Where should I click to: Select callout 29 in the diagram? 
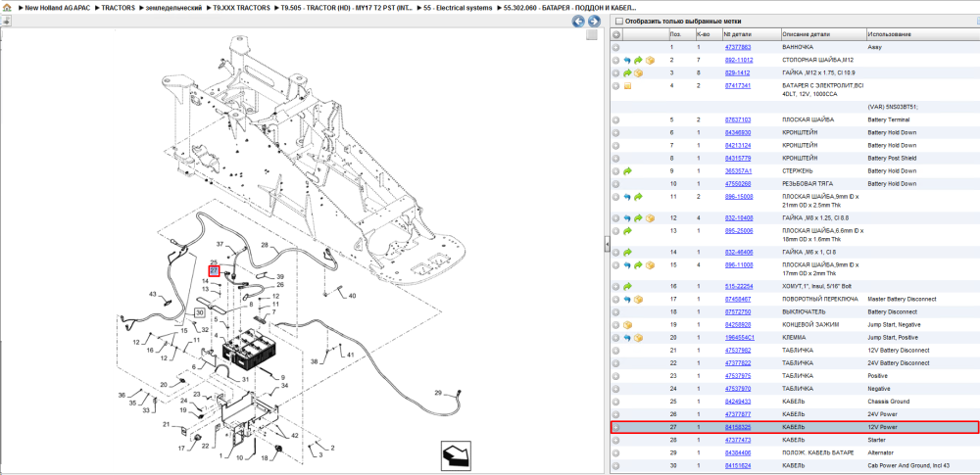pos(438,393)
